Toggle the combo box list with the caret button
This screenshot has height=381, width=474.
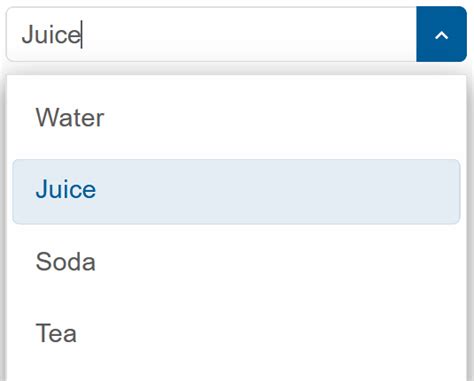[x=441, y=34]
